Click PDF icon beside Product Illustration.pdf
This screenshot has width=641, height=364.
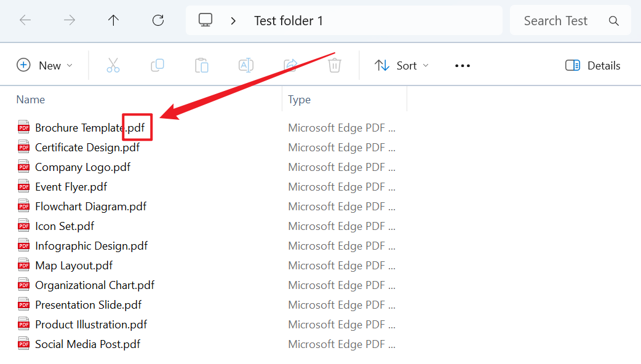point(24,324)
